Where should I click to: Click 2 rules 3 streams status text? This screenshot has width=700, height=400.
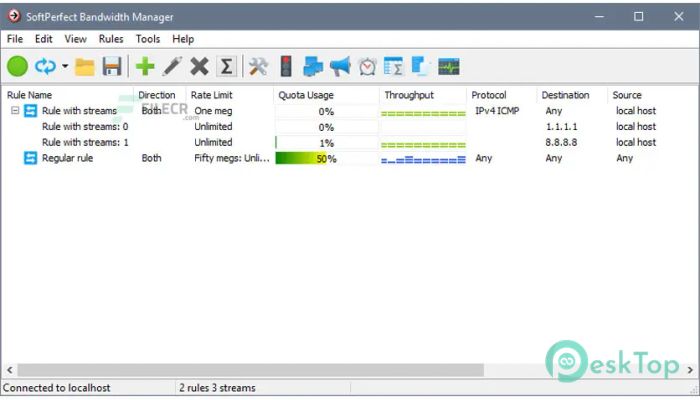[x=217, y=388]
